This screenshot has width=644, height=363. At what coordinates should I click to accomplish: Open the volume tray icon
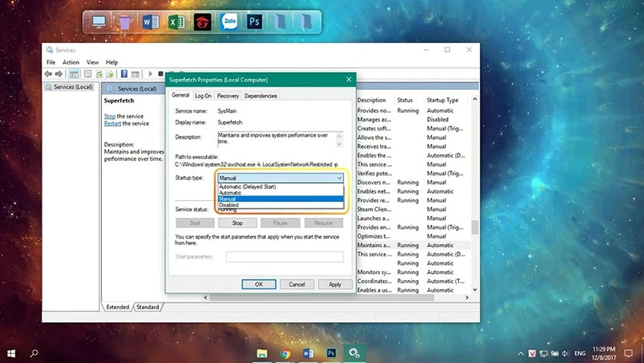pos(566,354)
